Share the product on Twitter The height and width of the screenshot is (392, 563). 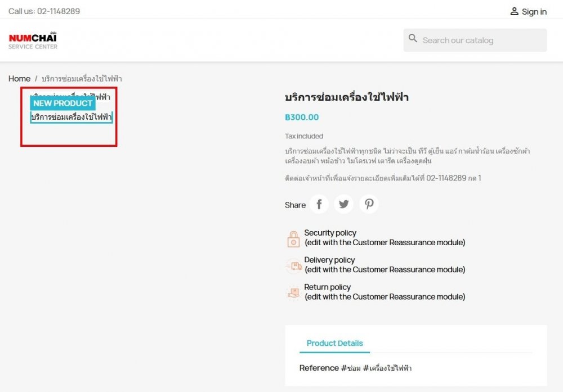coord(344,204)
